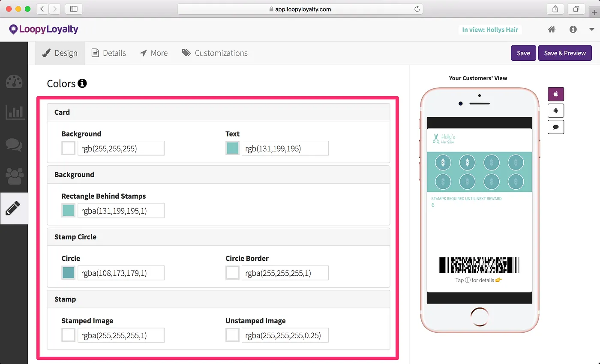Click the Card Background rgb value field
This screenshot has width=600, height=364.
click(x=121, y=148)
